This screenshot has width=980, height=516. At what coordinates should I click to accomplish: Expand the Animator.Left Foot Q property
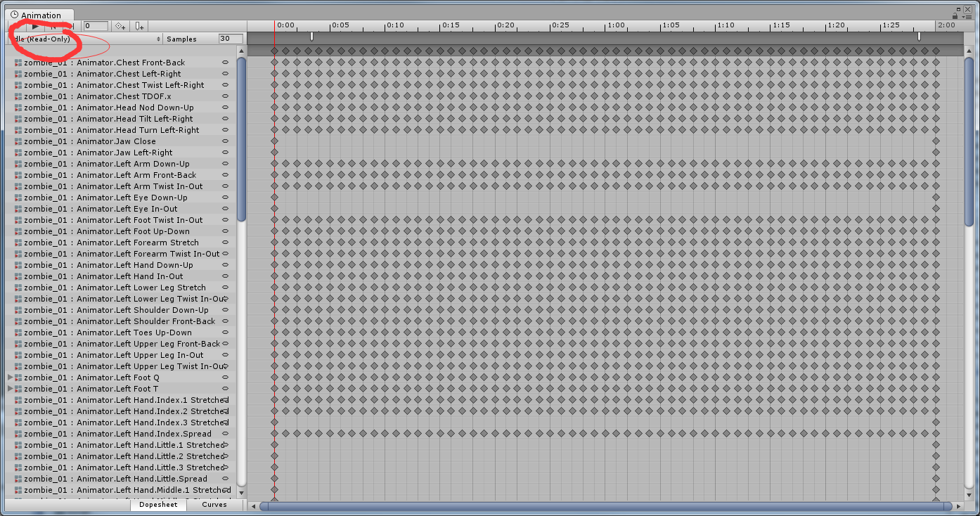point(10,377)
